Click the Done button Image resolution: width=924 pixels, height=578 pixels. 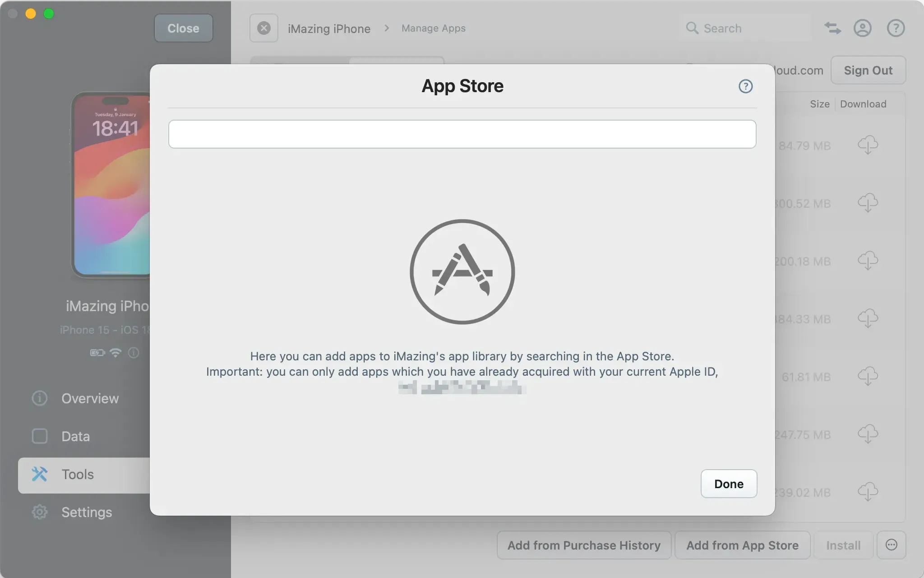click(728, 484)
